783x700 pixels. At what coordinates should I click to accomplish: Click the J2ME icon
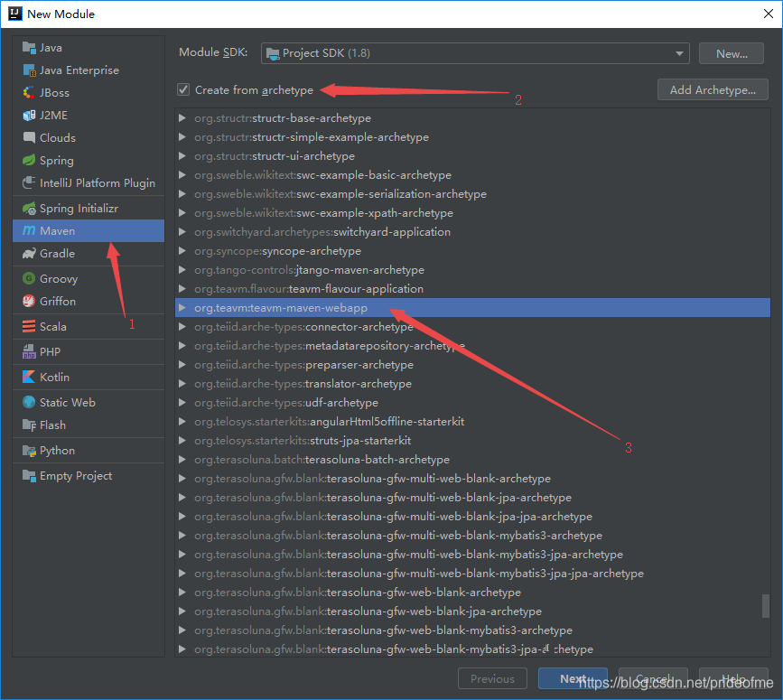[x=29, y=116]
